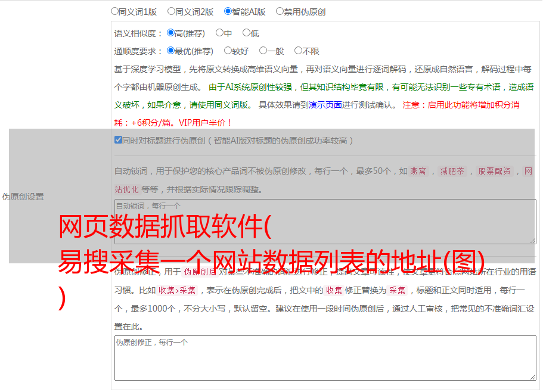Viewport: 543px width, 392px height.
Task: Open the 演示页面 demo link
Action: 325,105
